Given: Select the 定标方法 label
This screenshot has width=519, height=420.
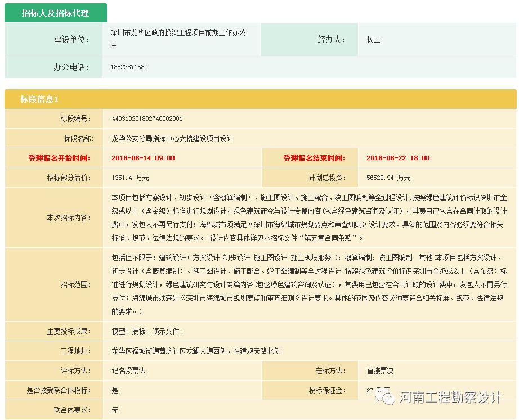Looking at the screenshot, I should [330, 371].
